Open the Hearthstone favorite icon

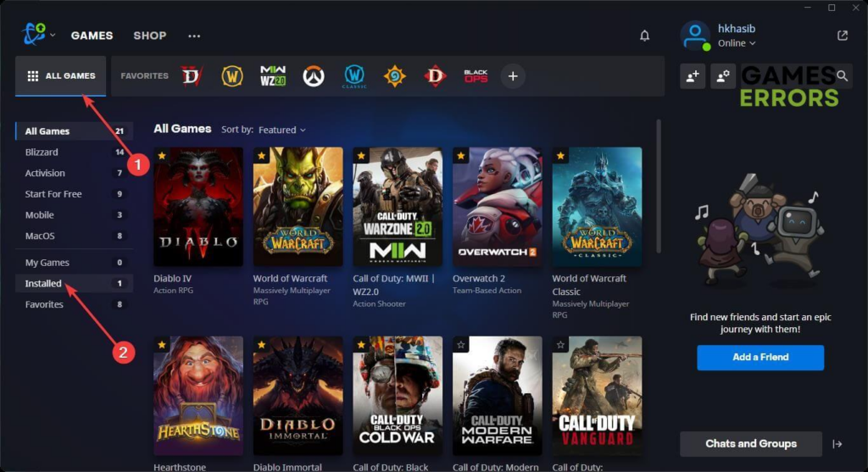pyautogui.click(x=395, y=75)
